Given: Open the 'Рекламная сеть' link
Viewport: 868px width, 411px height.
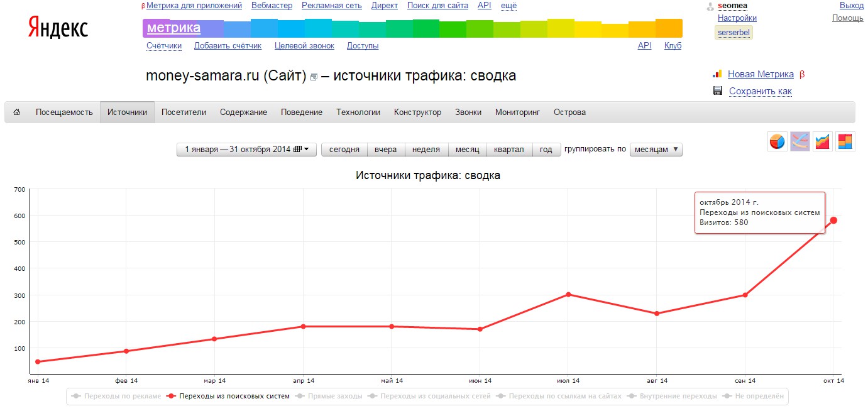Looking at the screenshot, I should pyautogui.click(x=332, y=6).
